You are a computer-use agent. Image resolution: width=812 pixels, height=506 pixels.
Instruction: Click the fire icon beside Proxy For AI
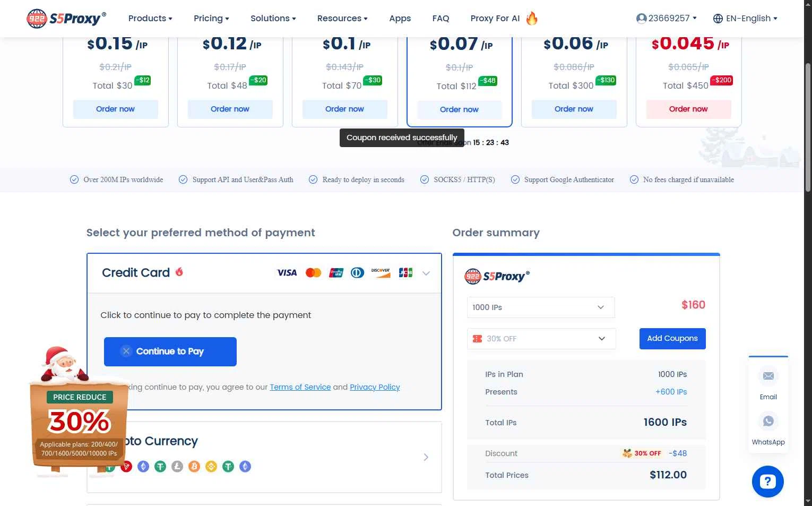click(x=532, y=19)
